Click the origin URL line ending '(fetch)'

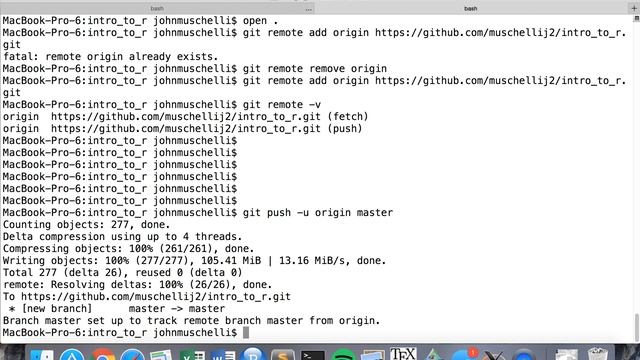pyautogui.click(x=186, y=116)
